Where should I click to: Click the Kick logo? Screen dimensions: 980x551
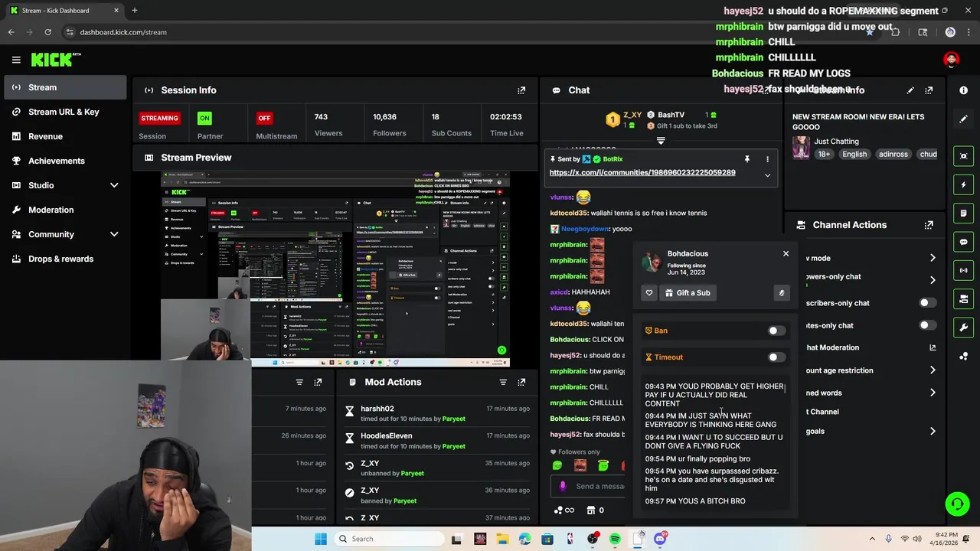tap(55, 60)
